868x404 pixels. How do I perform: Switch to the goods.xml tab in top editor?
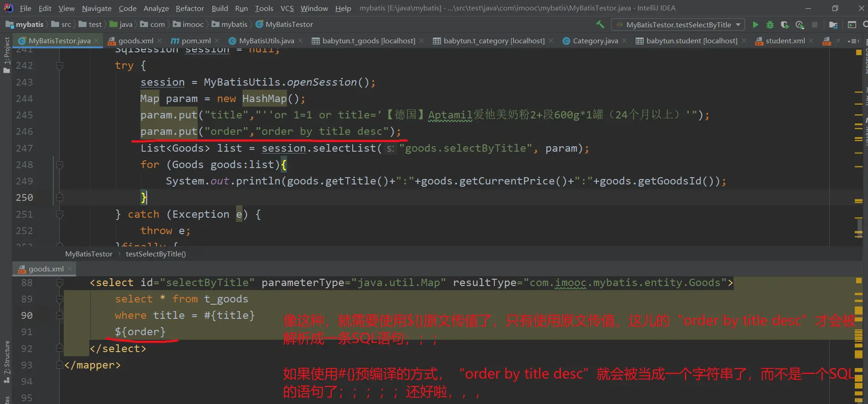(x=135, y=41)
